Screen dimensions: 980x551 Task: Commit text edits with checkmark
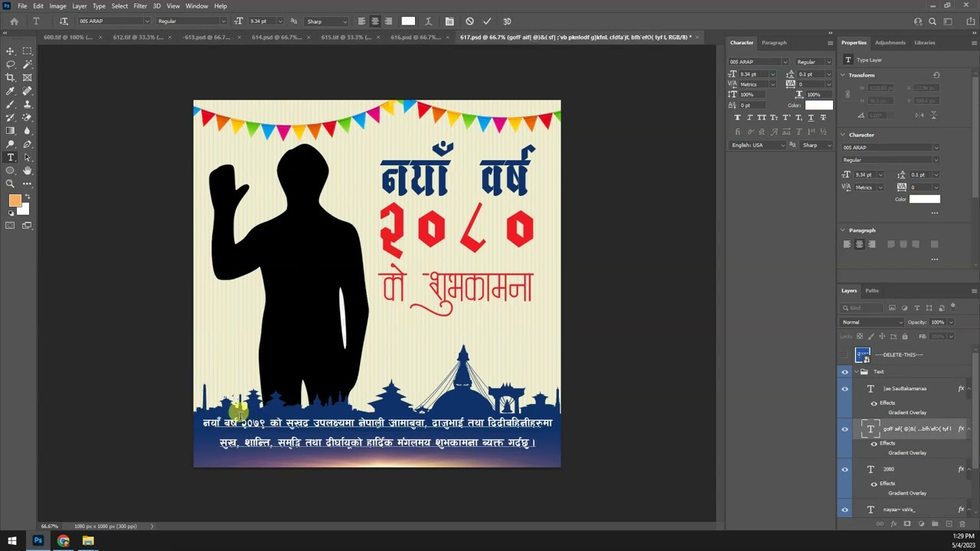click(x=487, y=21)
